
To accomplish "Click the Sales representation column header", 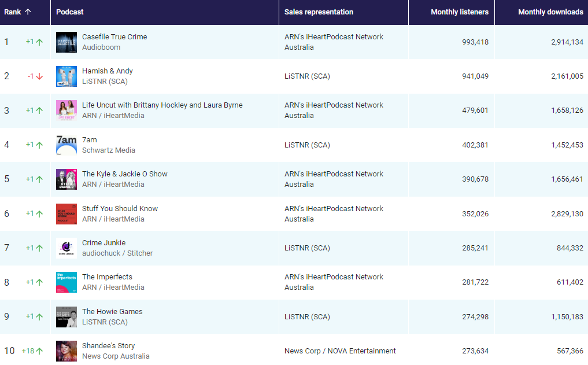I will 319,12.
